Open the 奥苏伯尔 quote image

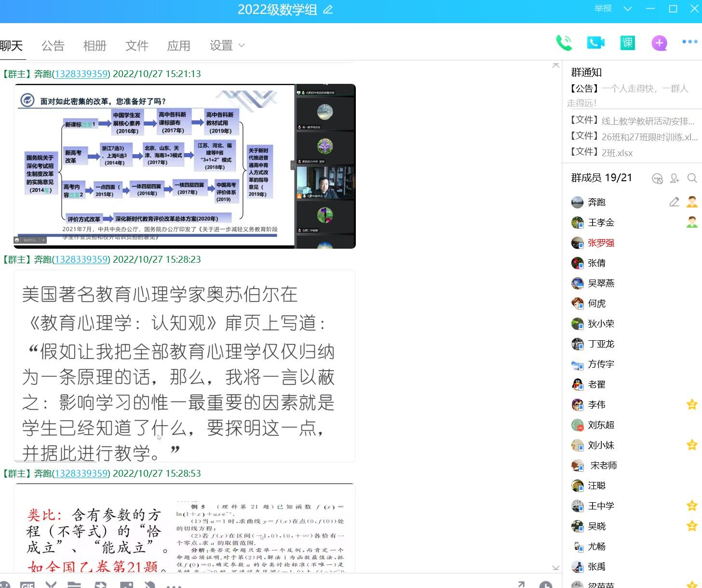184,366
